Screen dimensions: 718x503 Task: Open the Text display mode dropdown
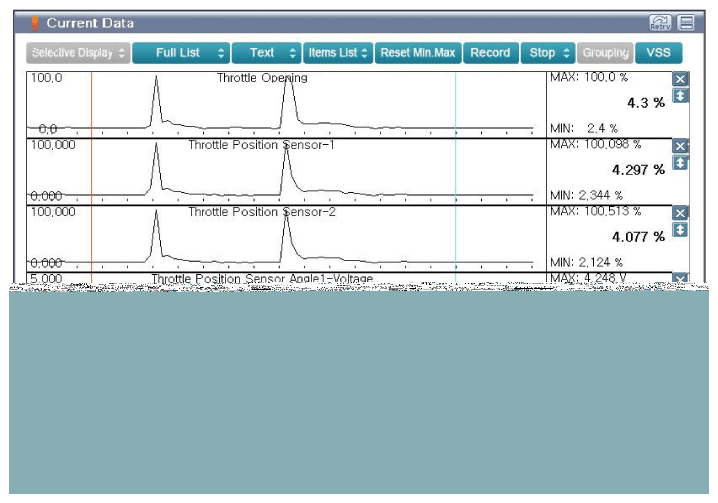(265, 53)
